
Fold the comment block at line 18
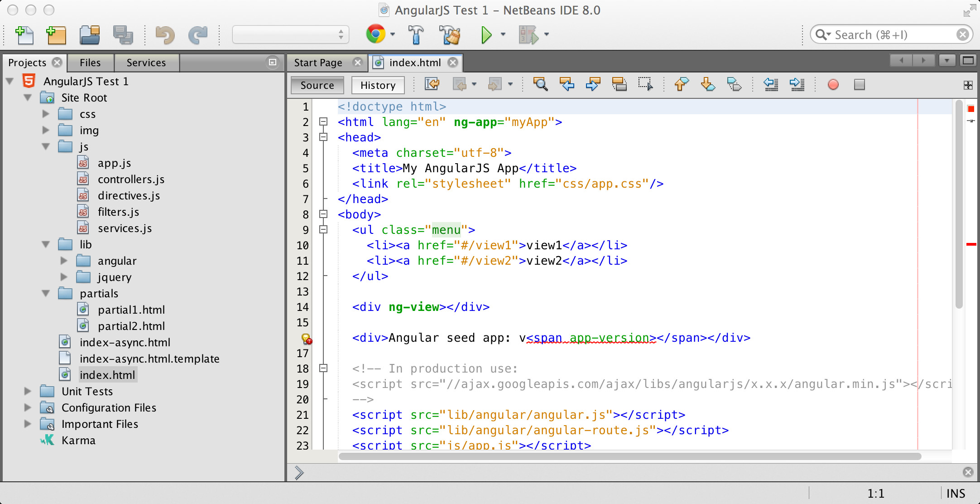pos(323,368)
